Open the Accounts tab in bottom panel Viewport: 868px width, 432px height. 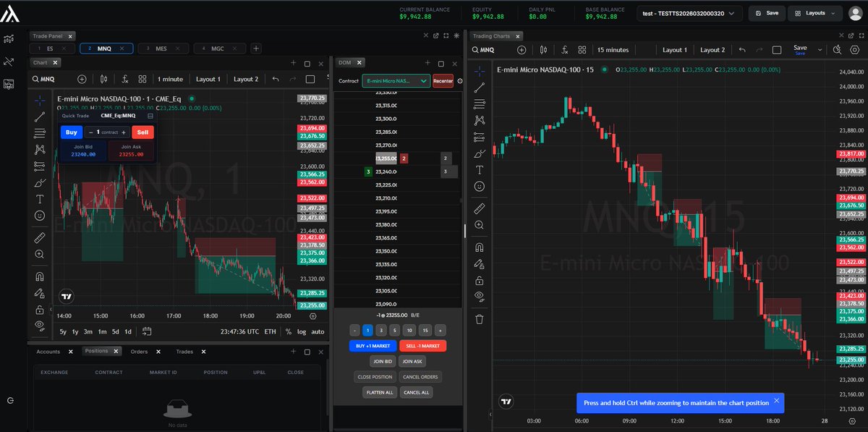click(48, 351)
